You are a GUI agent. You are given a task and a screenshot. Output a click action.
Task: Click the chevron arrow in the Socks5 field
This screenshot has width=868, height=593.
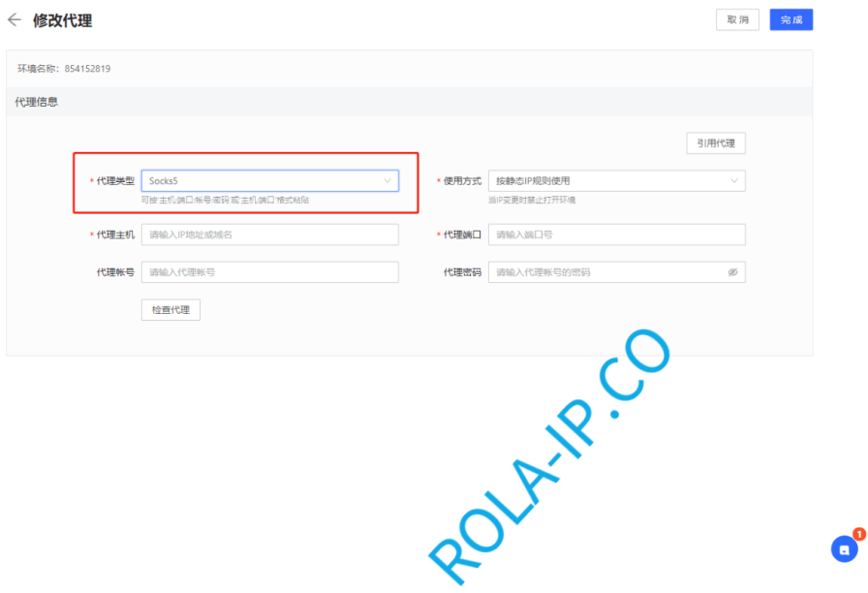[387, 181]
